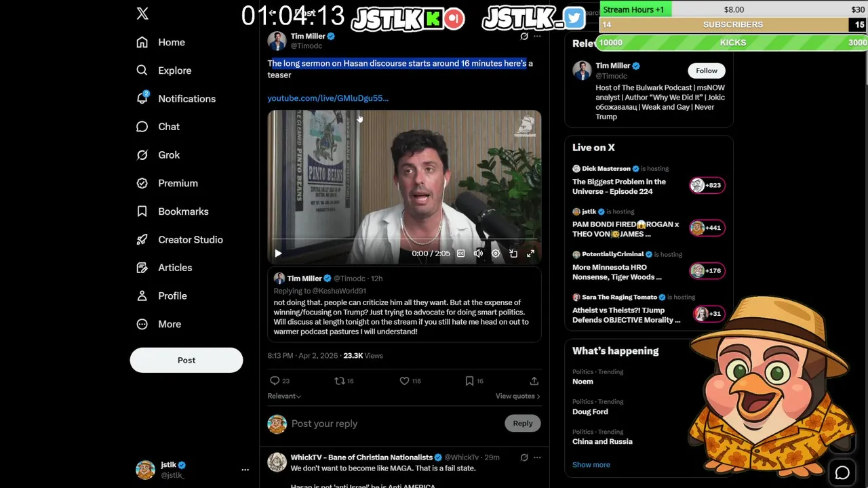
Task: Open More Minnesota HRO Nonsense space
Action: pyautogui.click(x=617, y=272)
